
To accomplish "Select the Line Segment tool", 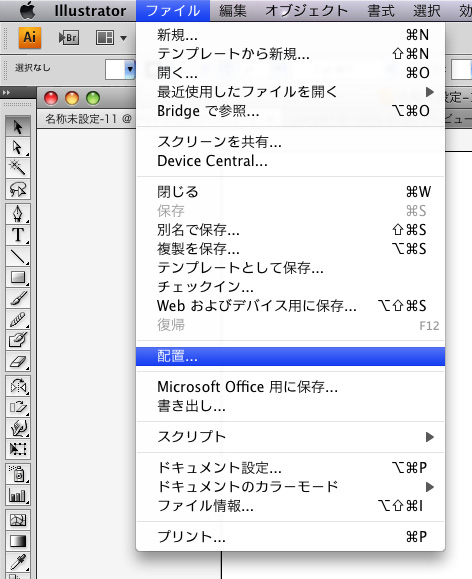I will [18, 256].
